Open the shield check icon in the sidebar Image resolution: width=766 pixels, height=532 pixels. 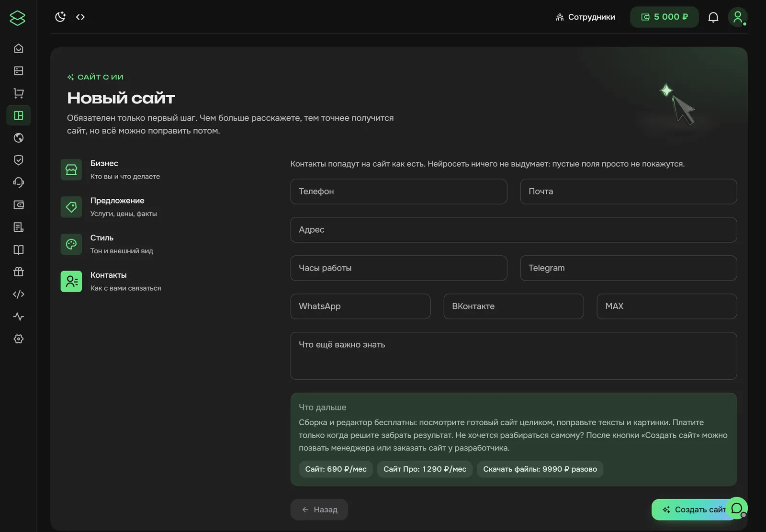[x=19, y=160]
